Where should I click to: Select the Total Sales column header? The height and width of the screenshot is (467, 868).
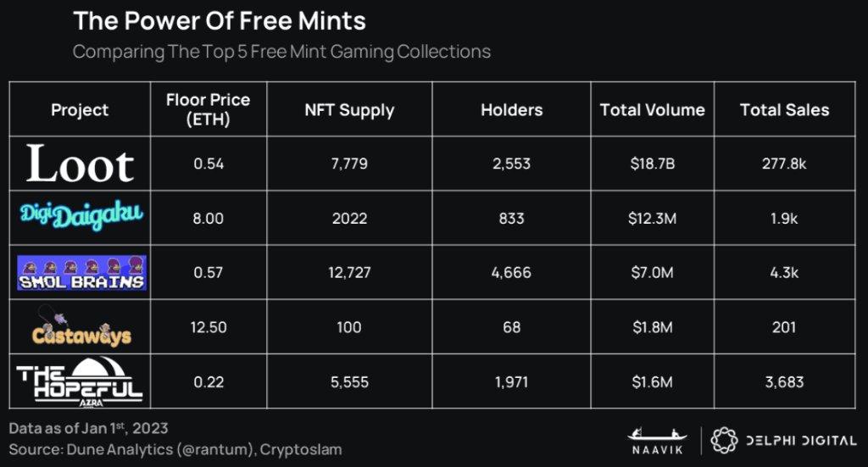pos(784,109)
